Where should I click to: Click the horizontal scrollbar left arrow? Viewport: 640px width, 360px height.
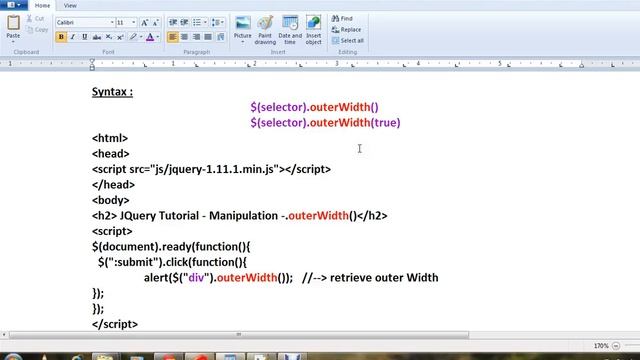(4, 335)
